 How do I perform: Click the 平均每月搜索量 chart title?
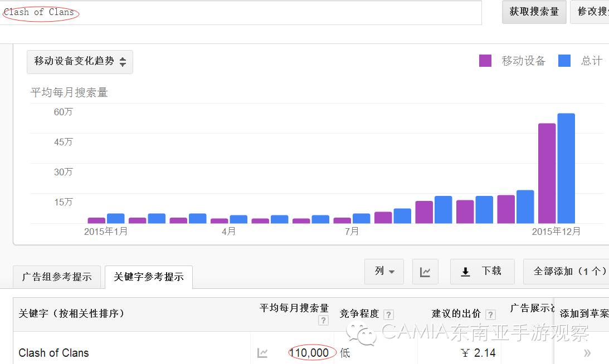69,92
